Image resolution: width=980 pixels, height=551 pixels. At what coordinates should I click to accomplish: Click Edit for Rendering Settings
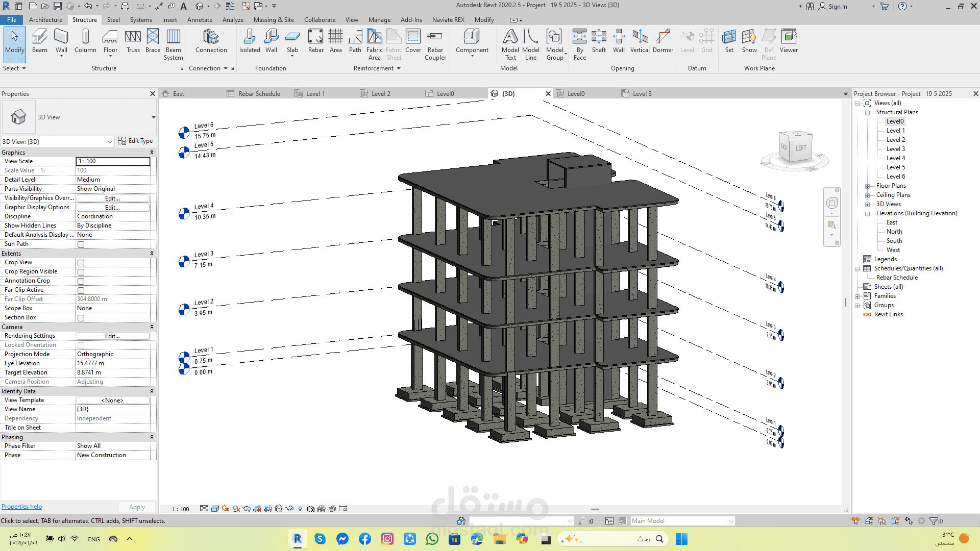113,336
